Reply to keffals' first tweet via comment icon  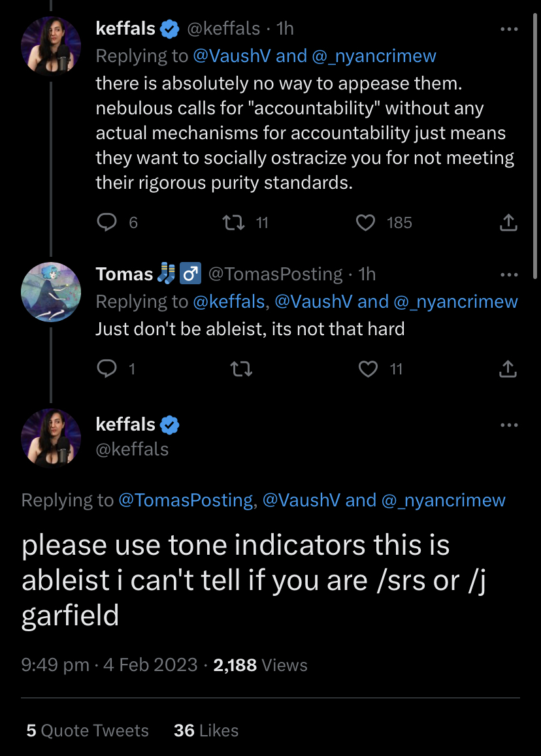(x=107, y=222)
